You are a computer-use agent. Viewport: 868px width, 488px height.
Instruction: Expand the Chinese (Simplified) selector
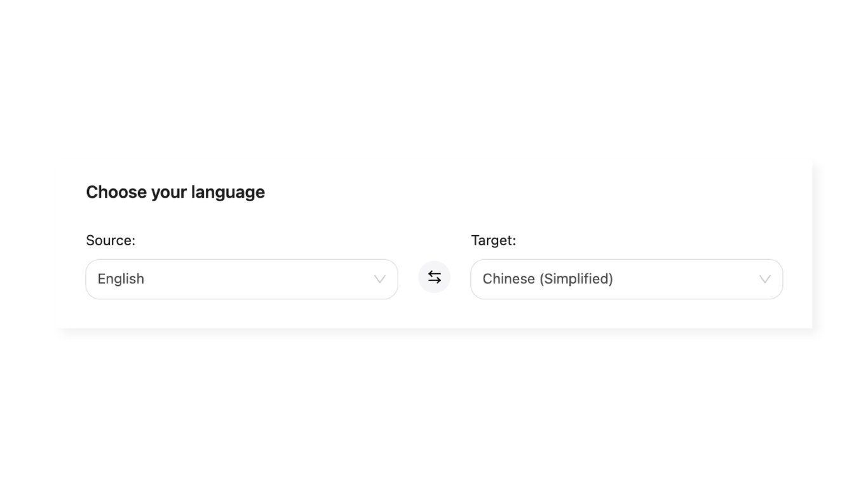click(x=626, y=279)
